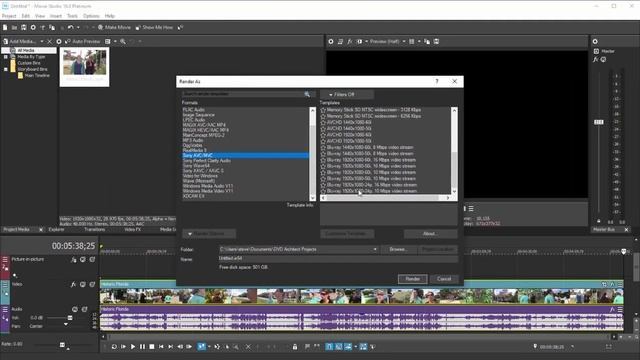Screen dimensions: 640x360
Task: Open the Folder path dropdown
Action: 375,249
